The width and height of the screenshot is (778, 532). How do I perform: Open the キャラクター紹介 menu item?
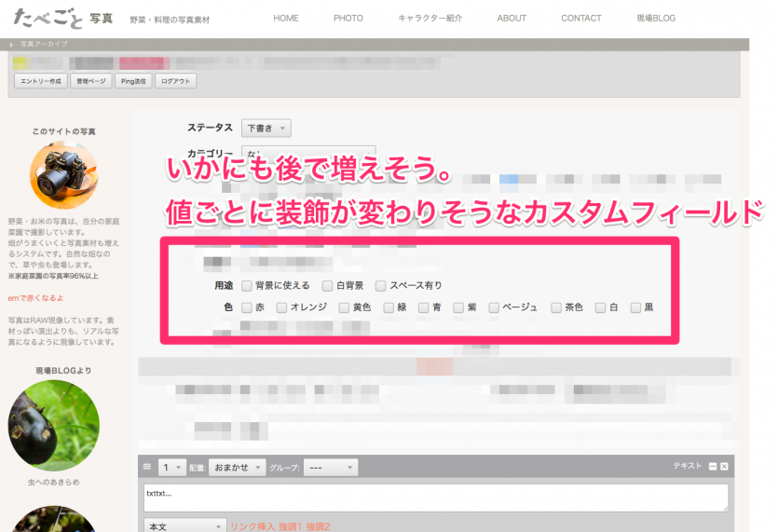point(430,18)
